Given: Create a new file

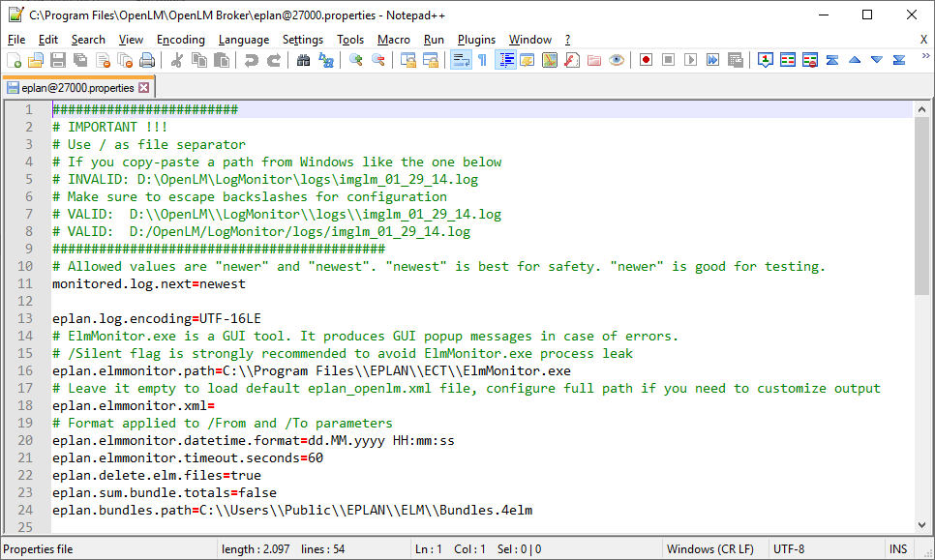Looking at the screenshot, I should 15,59.
